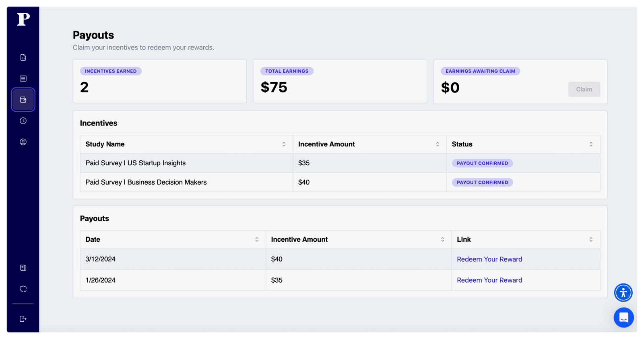Click the $40 amount in Incentives table

click(x=304, y=183)
